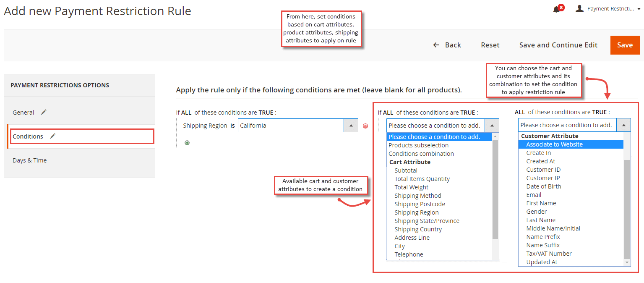Click the pencil icon beside General

click(x=43, y=112)
